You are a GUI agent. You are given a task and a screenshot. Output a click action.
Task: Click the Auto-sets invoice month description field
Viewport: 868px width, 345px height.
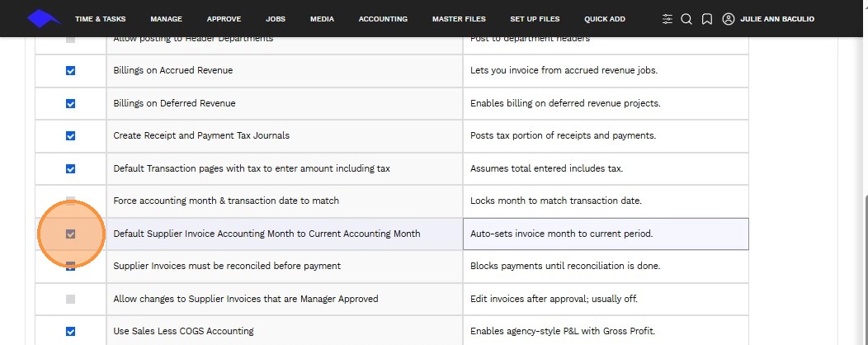click(606, 234)
